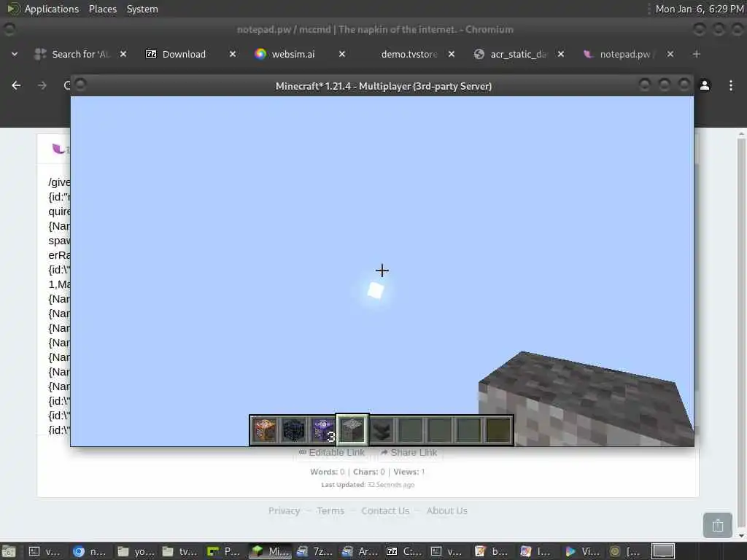Image resolution: width=747 pixels, height=560 pixels.
Task: Click the clock showing Mon Jan 6
Action: (x=700, y=9)
